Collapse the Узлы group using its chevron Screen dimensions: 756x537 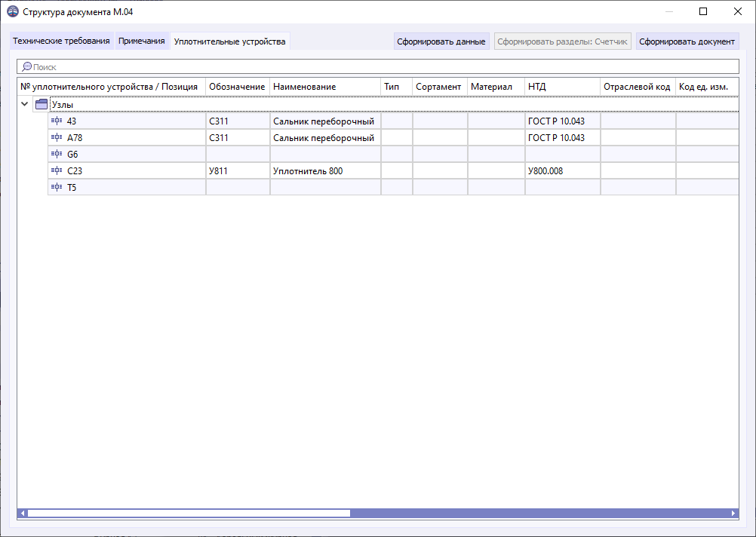click(25, 103)
